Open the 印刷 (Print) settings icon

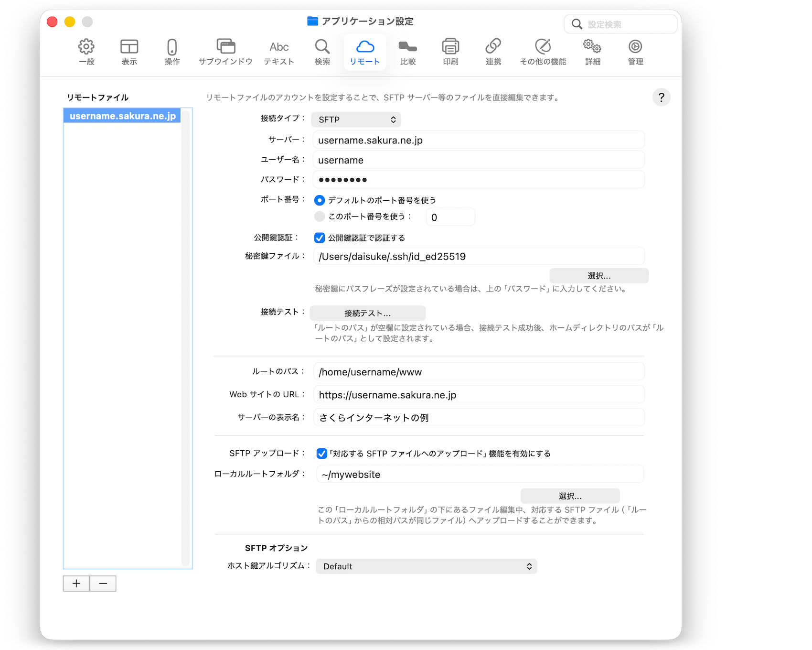(x=450, y=52)
